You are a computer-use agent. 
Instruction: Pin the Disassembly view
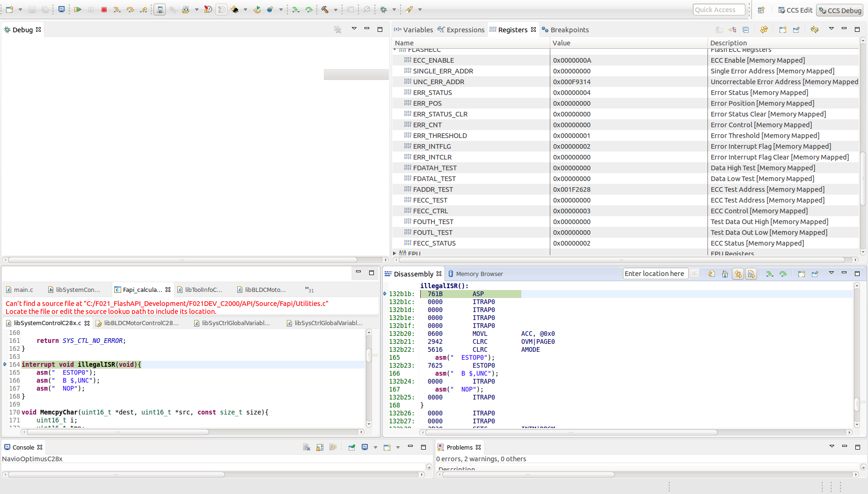pos(815,274)
